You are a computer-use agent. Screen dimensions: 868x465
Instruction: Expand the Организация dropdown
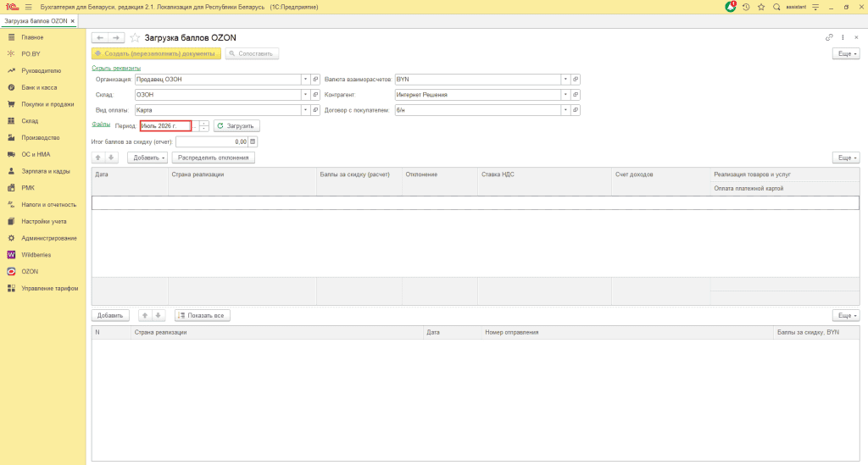[x=305, y=80]
